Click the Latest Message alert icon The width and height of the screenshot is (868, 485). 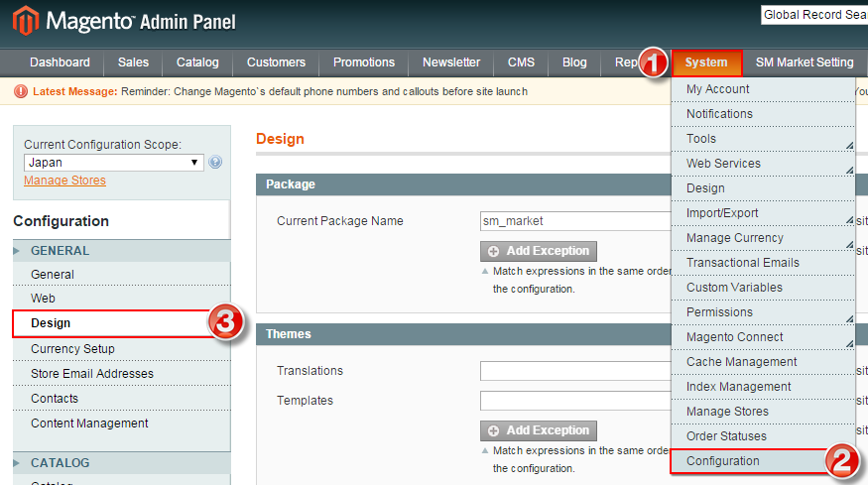click(x=21, y=91)
